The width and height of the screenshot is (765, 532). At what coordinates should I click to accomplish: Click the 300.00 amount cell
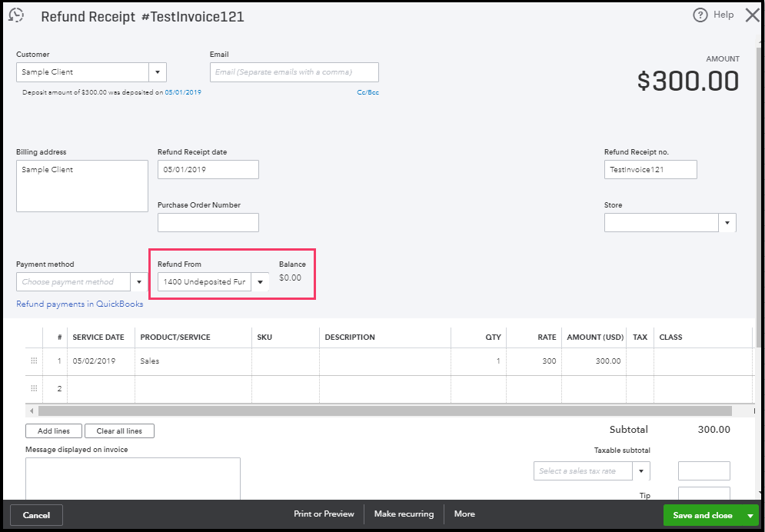594,361
